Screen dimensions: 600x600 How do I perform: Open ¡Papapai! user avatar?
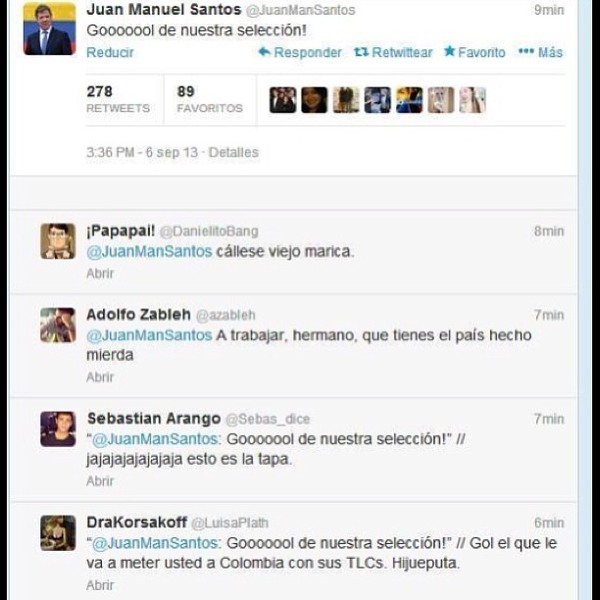pos(58,241)
